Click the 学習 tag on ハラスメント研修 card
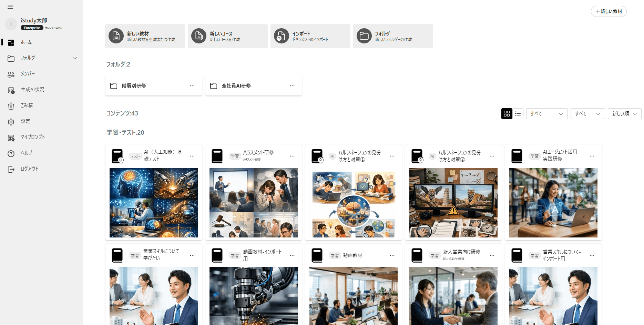Screen dimensions: 644x325 pos(235,156)
